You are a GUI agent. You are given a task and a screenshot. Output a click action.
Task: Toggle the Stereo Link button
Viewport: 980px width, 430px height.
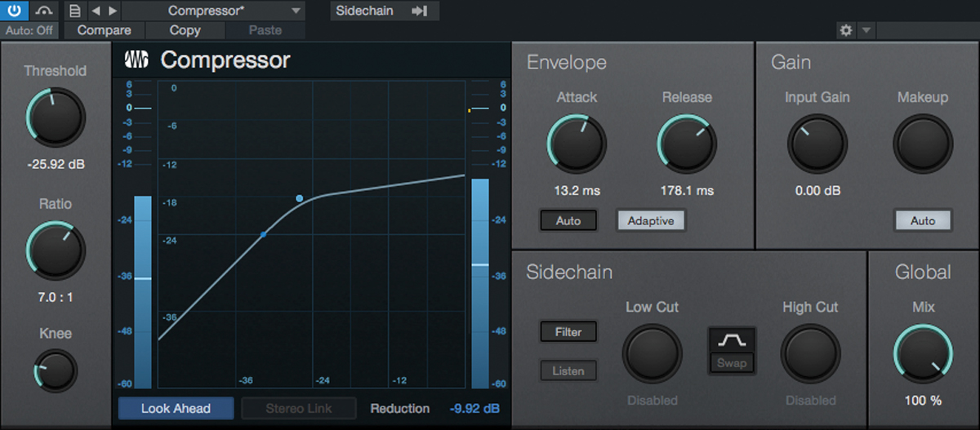299,408
